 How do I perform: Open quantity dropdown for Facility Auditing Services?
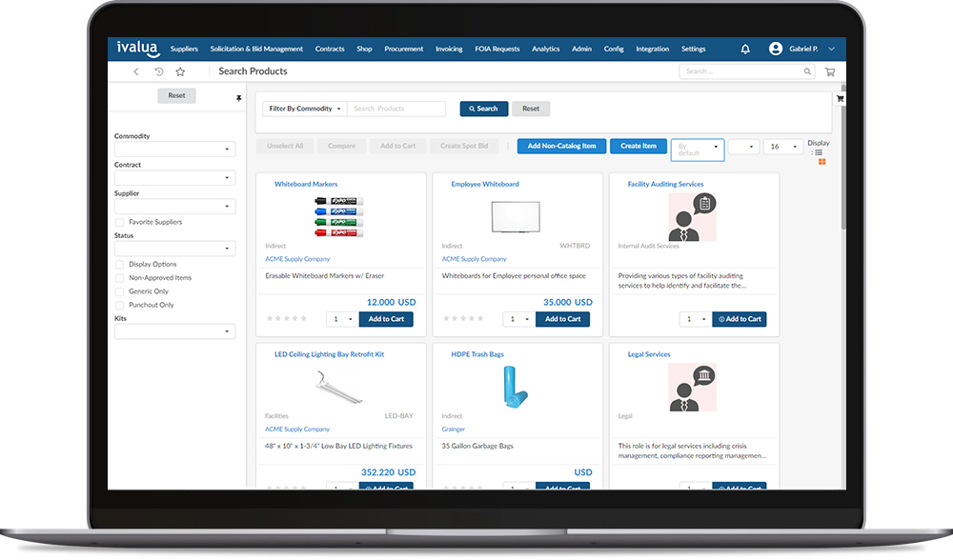[696, 319]
